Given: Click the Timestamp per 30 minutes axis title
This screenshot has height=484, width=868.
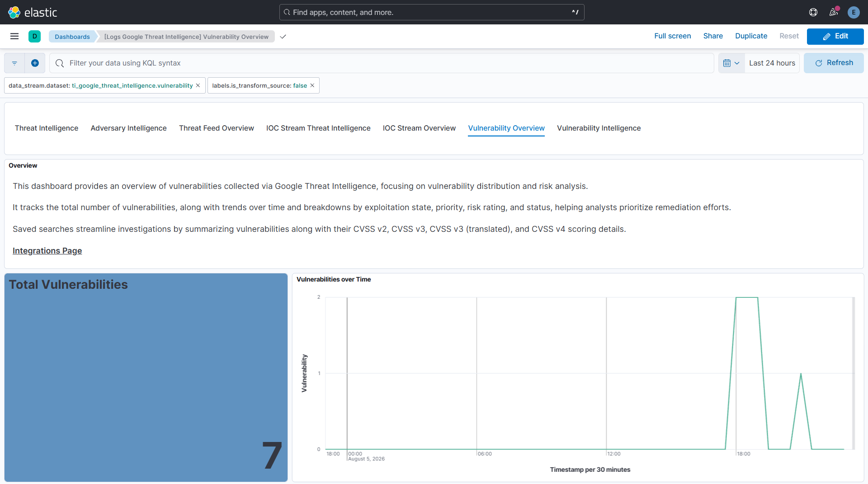Looking at the screenshot, I should [590, 470].
